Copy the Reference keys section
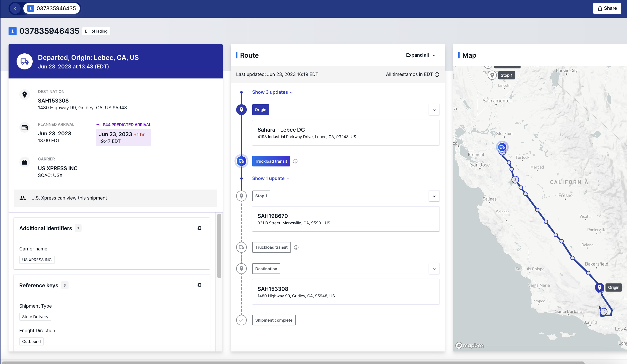 (199, 285)
